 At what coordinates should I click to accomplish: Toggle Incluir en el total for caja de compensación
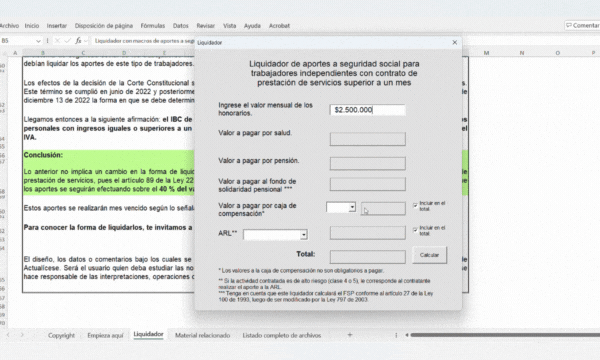(415, 205)
